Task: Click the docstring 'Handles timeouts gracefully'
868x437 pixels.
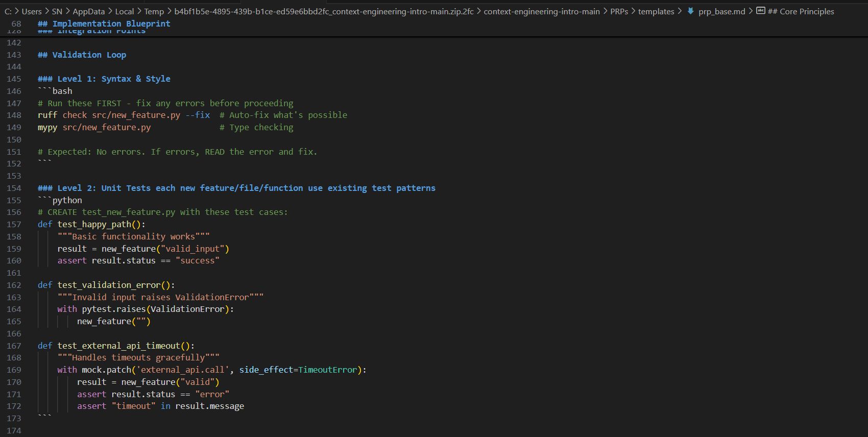Action: [x=138, y=357]
